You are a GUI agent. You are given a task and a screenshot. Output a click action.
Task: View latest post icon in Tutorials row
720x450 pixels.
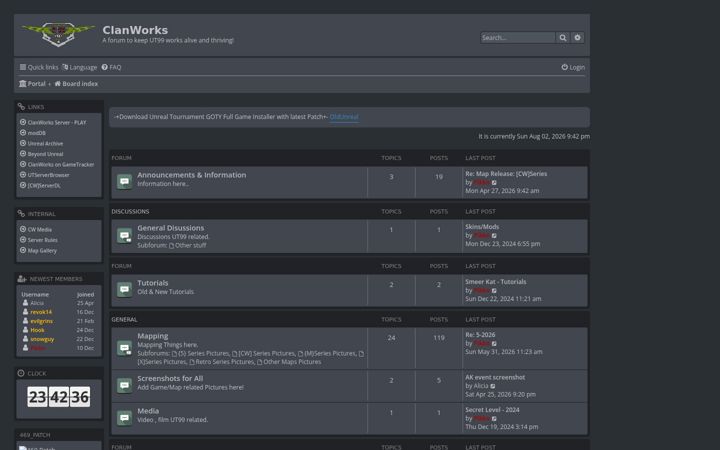(494, 291)
